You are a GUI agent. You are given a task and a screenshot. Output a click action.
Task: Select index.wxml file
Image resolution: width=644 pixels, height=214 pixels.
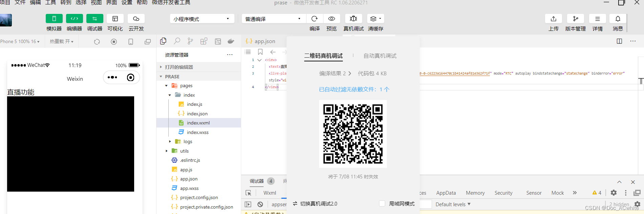point(199,123)
